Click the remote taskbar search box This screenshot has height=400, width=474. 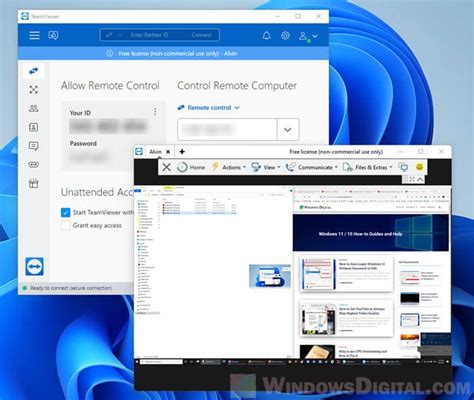(161, 362)
